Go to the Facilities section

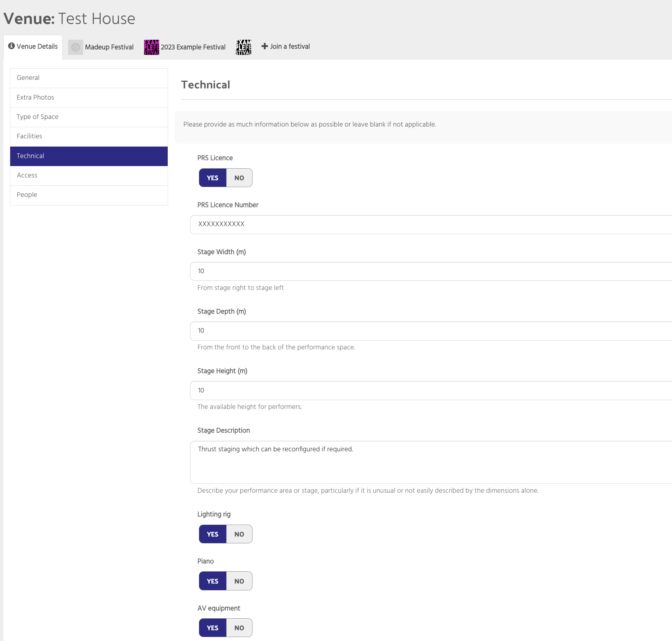tap(89, 137)
